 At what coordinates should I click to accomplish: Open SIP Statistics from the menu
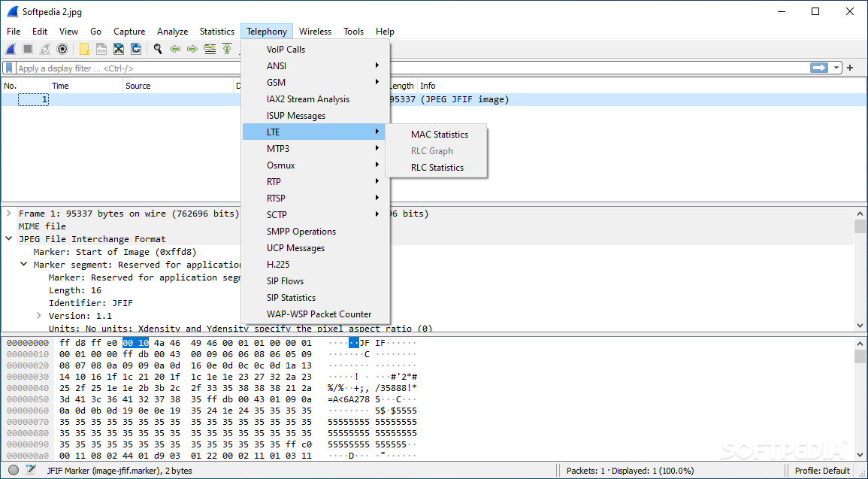tap(316, 298)
